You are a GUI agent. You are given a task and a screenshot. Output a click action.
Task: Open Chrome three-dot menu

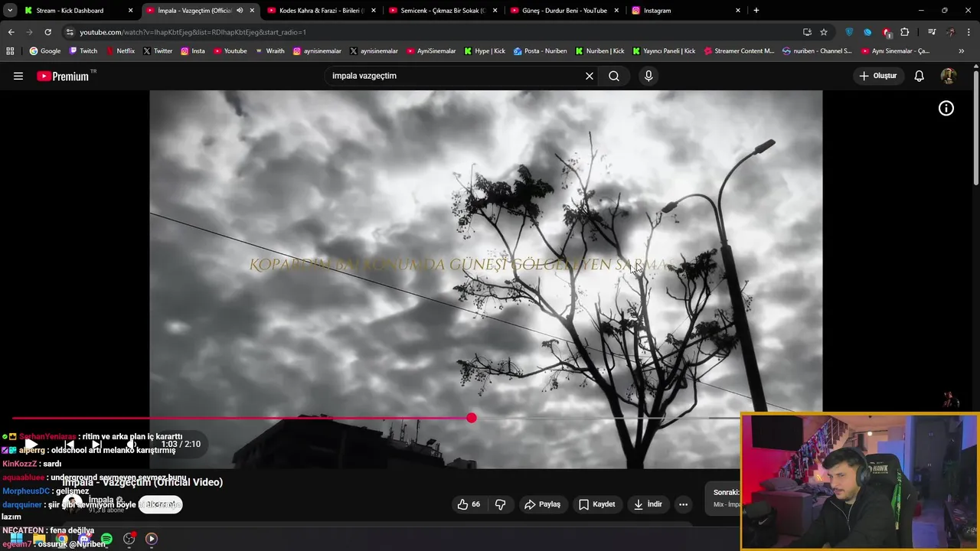coord(969,32)
